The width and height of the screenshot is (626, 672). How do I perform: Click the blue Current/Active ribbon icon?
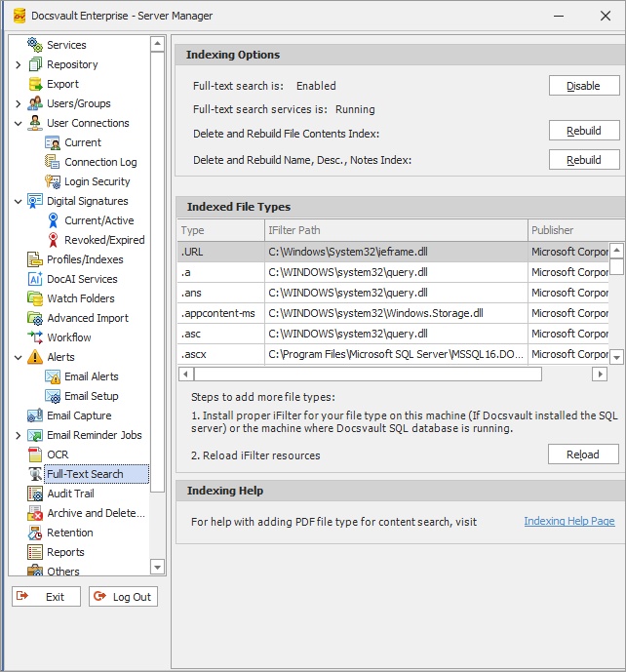(53, 220)
